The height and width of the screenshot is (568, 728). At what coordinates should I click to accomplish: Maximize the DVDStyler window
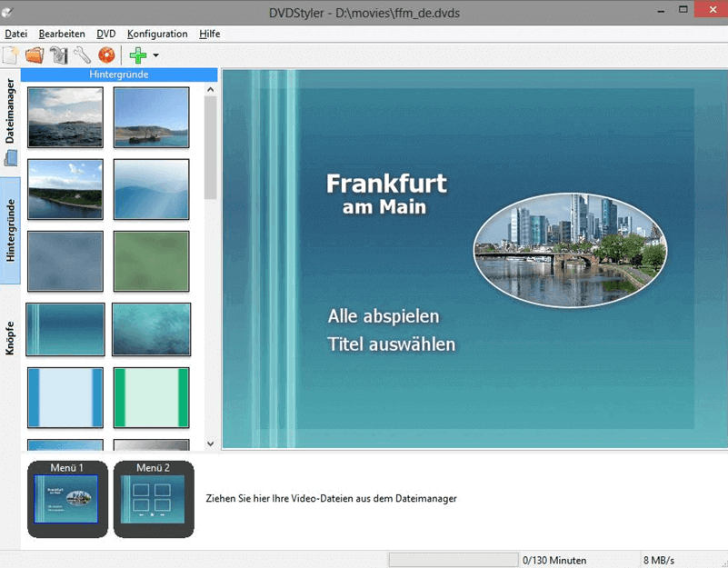point(683,10)
